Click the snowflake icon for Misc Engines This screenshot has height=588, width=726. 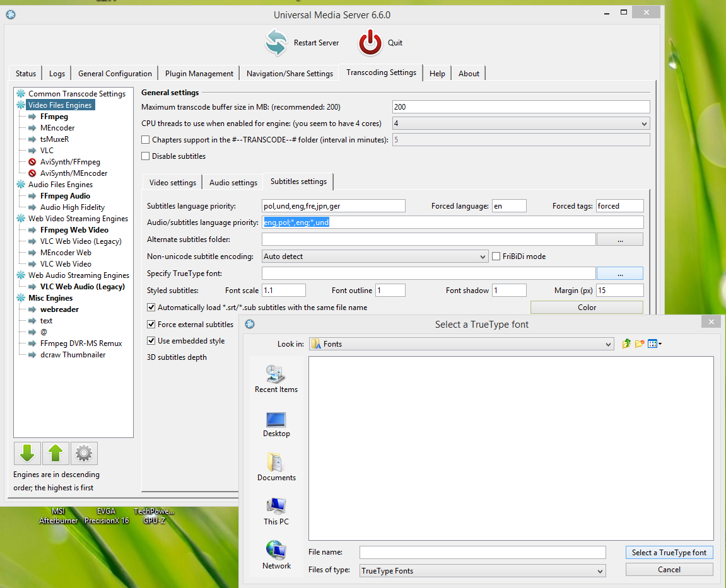point(21,298)
